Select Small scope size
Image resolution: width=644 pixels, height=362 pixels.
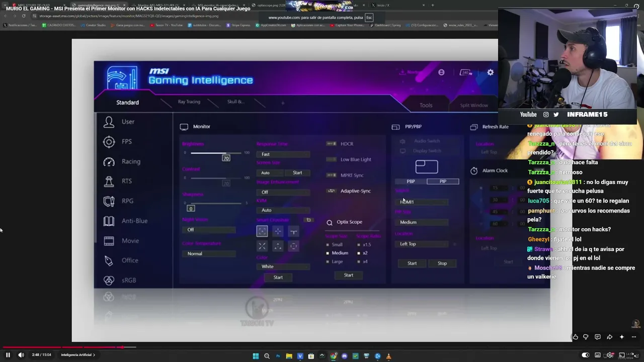335,245
